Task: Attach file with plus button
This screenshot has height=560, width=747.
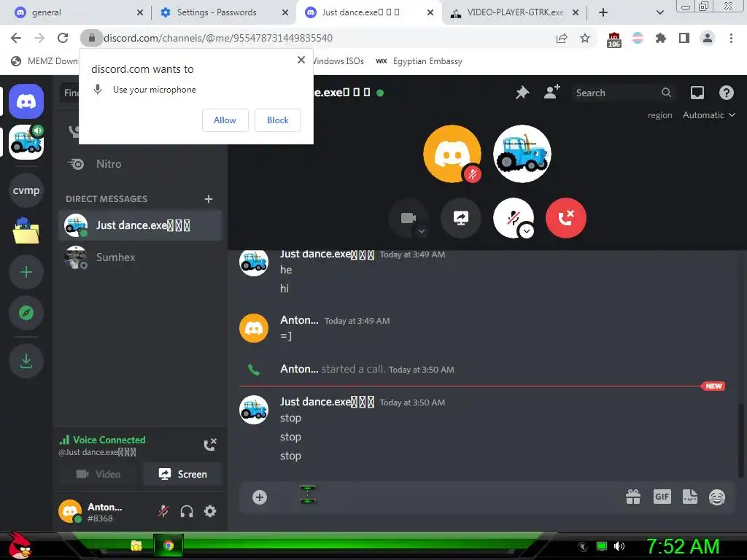Action: click(260, 497)
